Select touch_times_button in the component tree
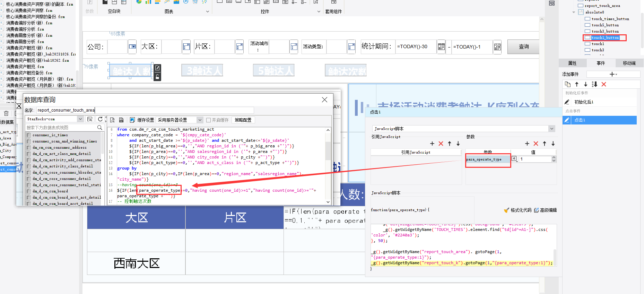 (610, 19)
